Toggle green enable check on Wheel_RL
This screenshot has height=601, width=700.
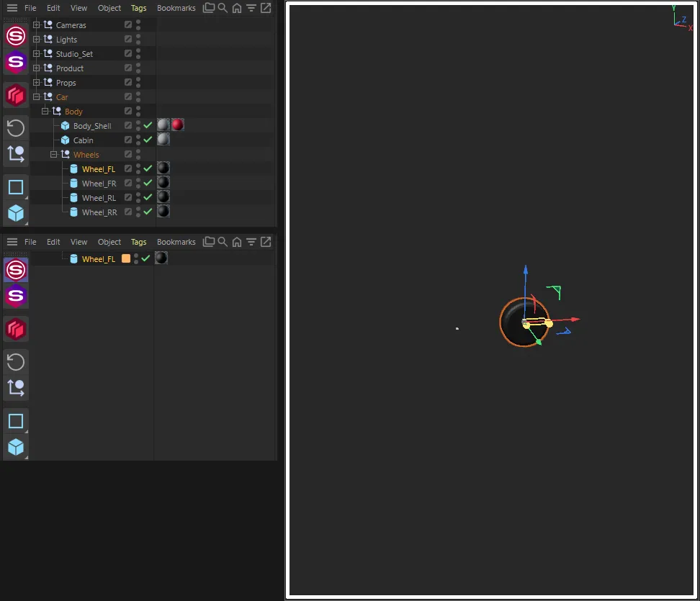point(148,197)
